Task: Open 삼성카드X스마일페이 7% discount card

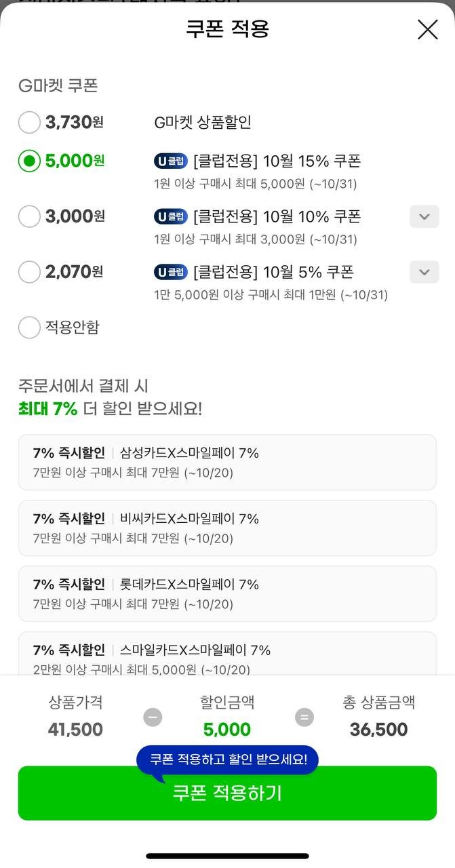Action: coord(227,462)
